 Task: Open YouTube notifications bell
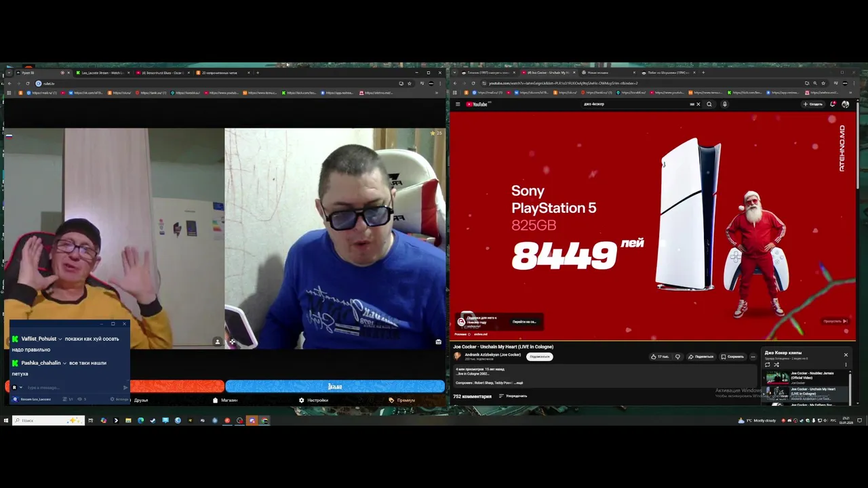pyautogui.click(x=833, y=104)
